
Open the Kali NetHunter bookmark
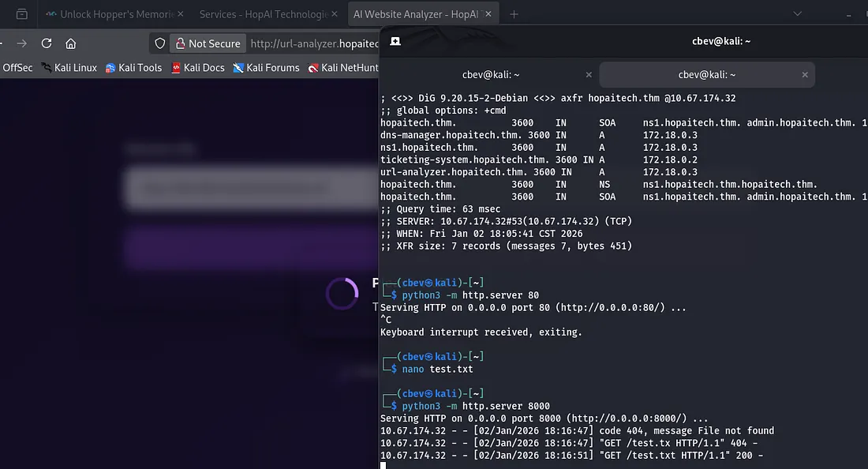coord(343,68)
